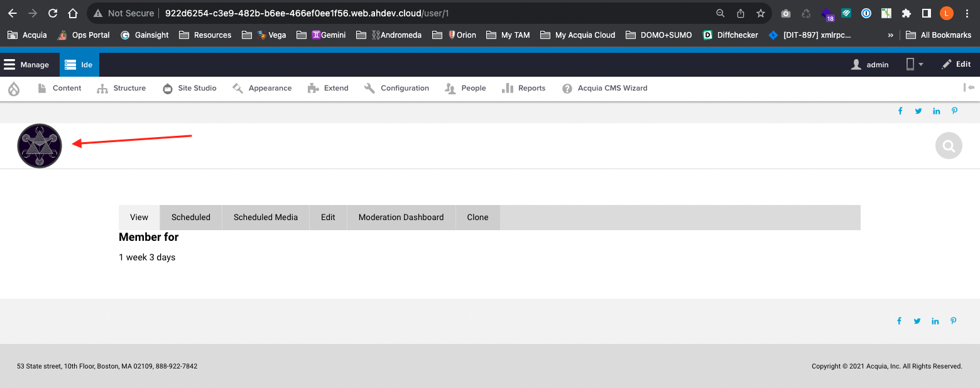The height and width of the screenshot is (388, 980).
Task: Open the DOMO+SUMO bookmarks folder
Action: (659, 35)
